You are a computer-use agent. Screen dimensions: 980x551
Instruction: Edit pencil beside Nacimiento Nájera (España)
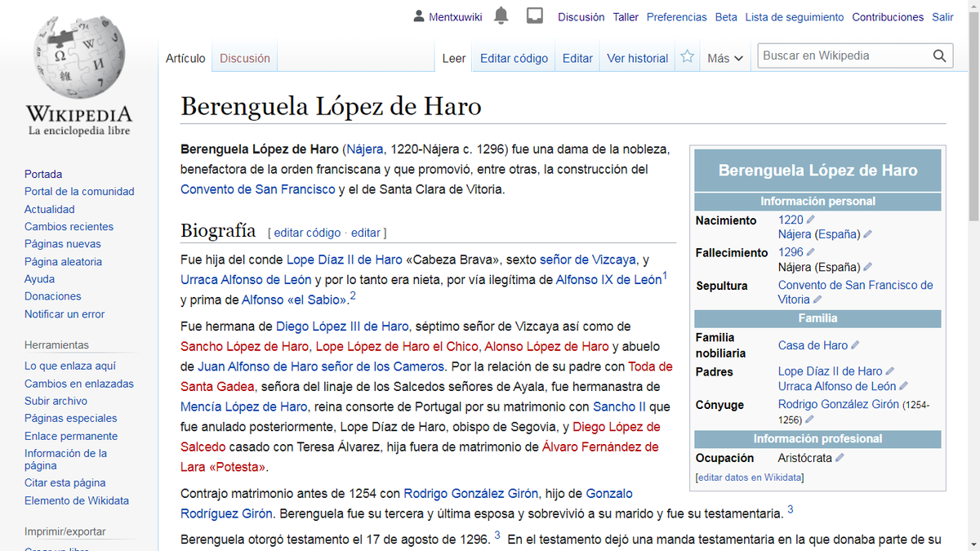point(868,234)
